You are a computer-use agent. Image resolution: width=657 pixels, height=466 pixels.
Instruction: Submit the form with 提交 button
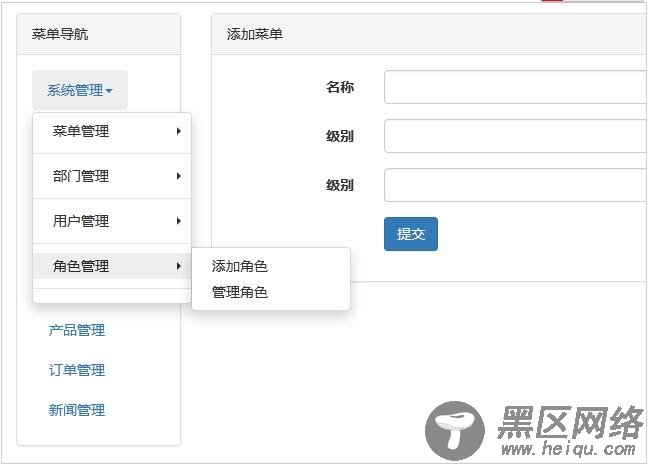[x=411, y=234]
